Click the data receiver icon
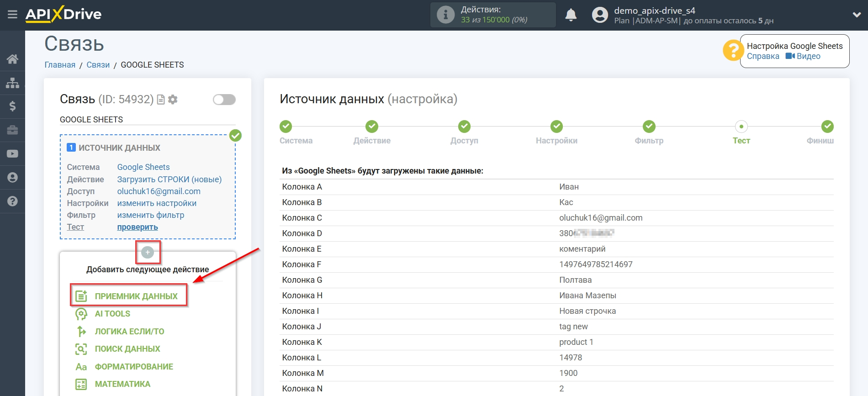This screenshot has height=396, width=868. click(x=81, y=296)
